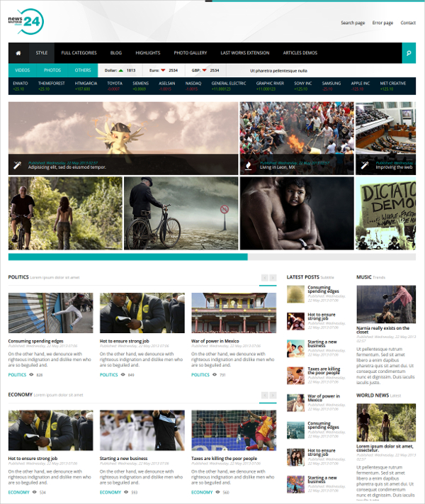The image size is (425, 504).
Task: Click the NASDAQ stock ticker entry
Action: click(193, 86)
